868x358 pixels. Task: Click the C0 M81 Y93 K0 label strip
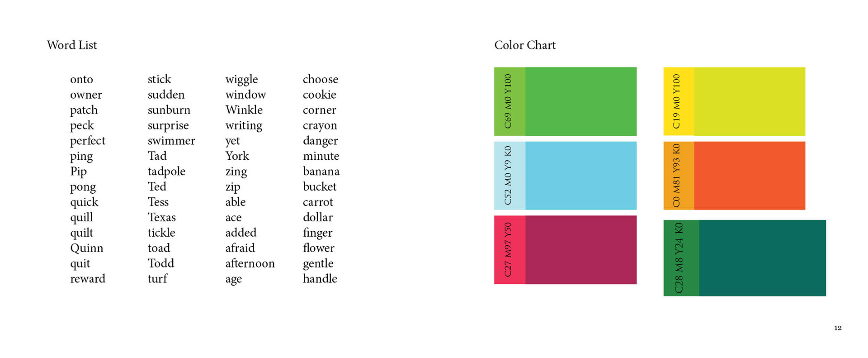click(x=679, y=176)
